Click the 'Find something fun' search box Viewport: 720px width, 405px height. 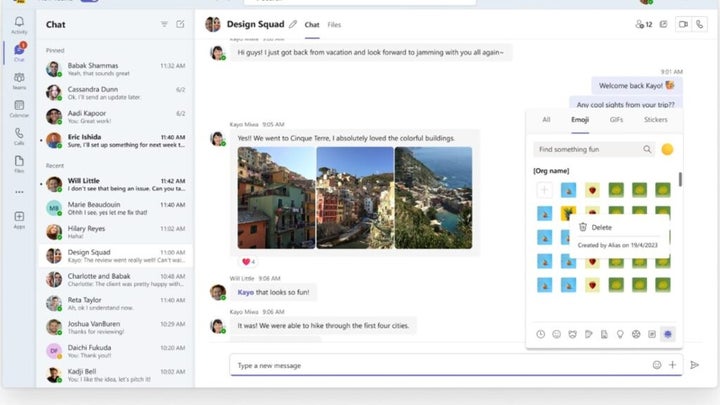click(x=590, y=149)
